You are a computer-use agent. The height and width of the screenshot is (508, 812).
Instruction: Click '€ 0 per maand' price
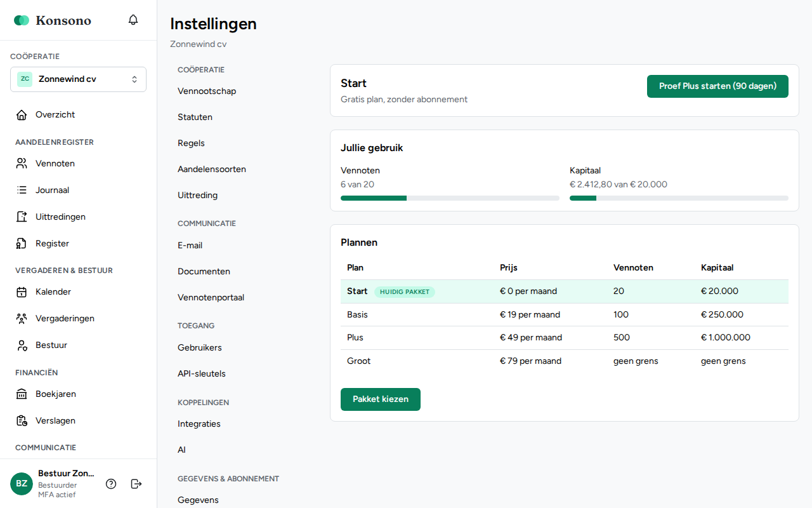pos(528,291)
